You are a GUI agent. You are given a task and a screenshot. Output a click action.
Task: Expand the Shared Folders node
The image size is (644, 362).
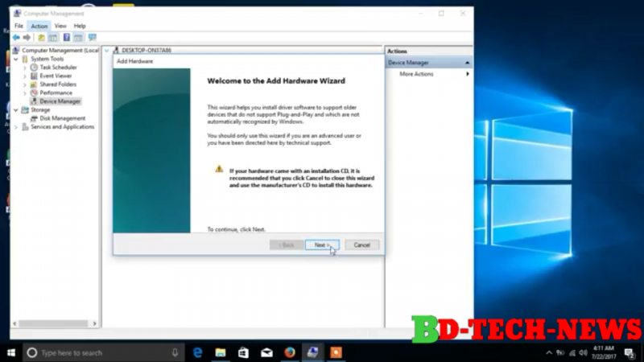click(25, 84)
